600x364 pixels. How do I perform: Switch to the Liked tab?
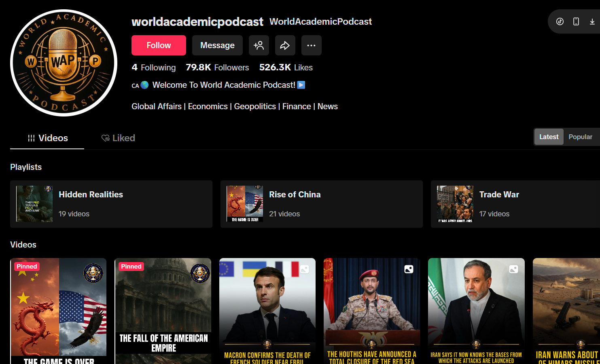click(x=118, y=138)
